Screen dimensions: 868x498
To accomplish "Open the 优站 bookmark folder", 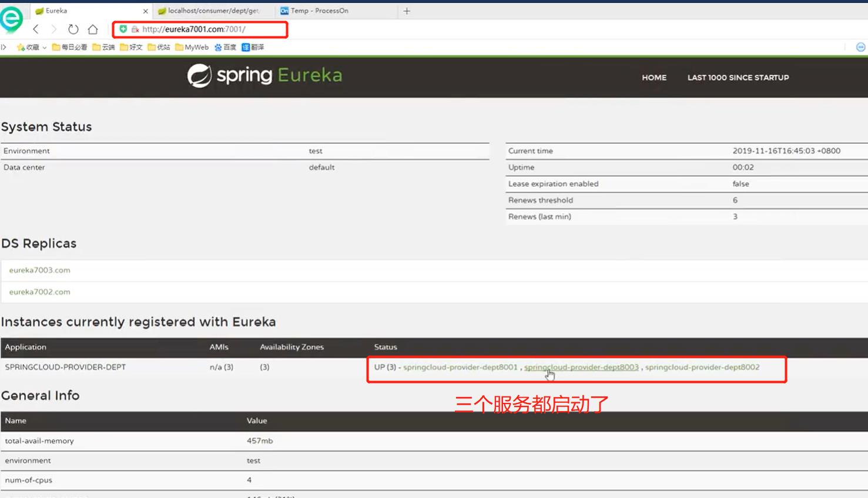I will pyautogui.click(x=159, y=47).
